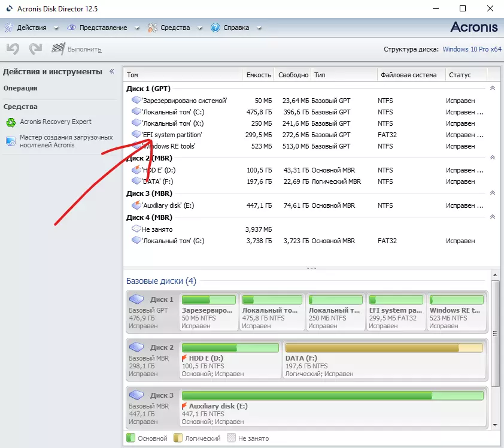The height and width of the screenshot is (448, 504).
Task: Open the Средства dropdown arrow
Action: 200,28
